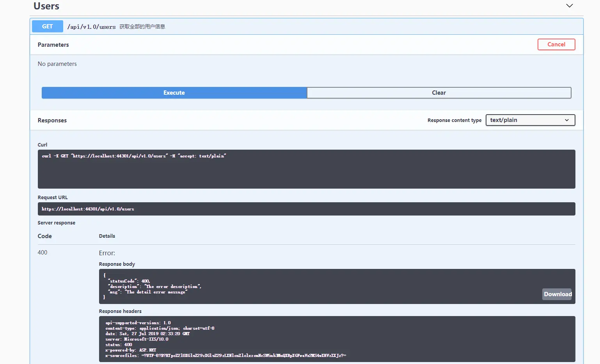Click the Code column header
Image resolution: width=600 pixels, height=364 pixels.
tap(45, 236)
